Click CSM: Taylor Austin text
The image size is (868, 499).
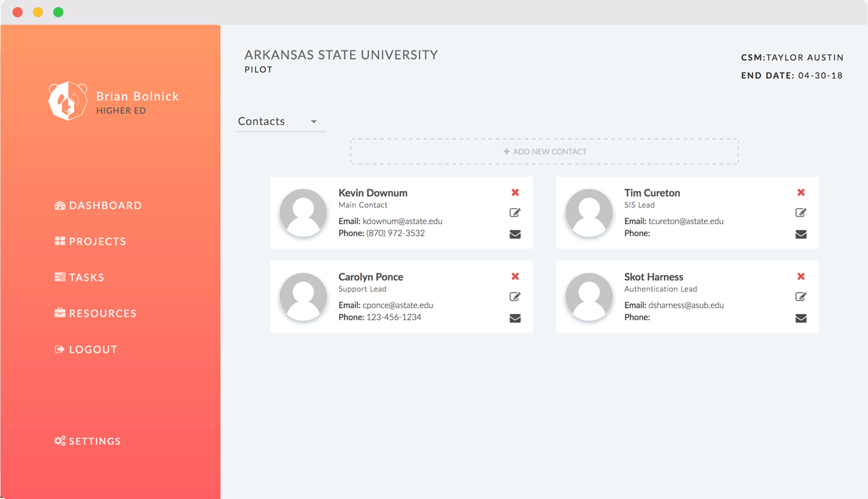point(792,58)
